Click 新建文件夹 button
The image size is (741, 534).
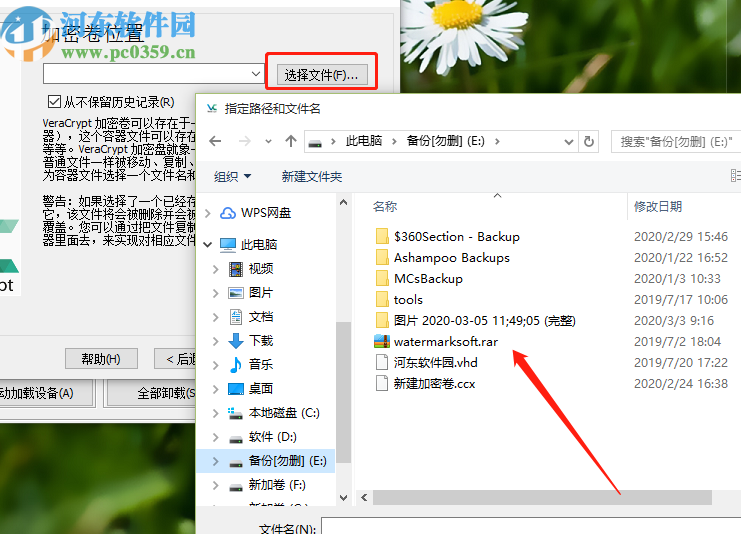pos(311,177)
